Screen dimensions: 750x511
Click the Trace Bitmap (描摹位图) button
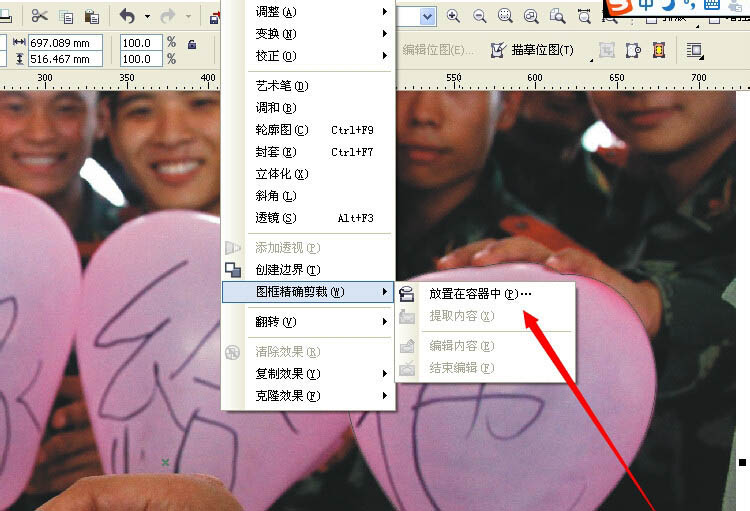click(532, 50)
